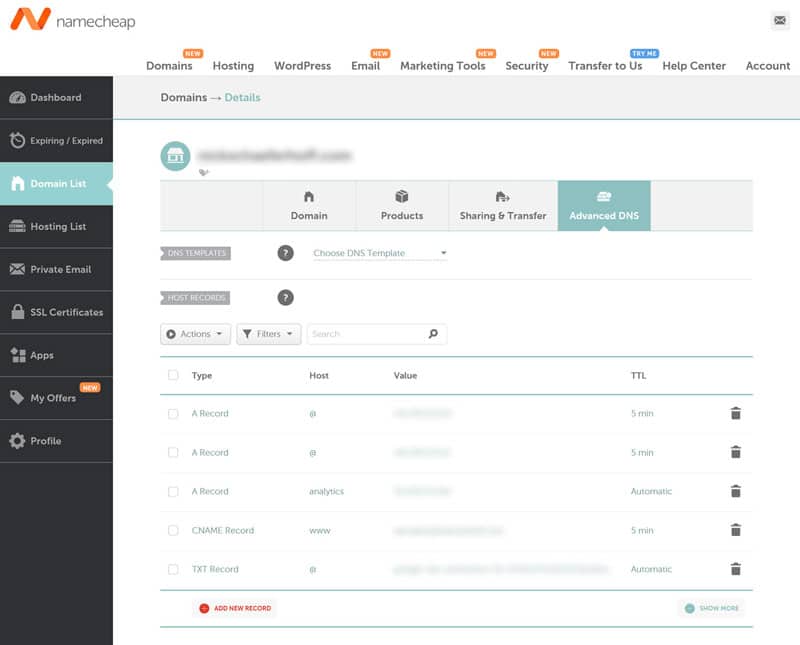Click the Add New Record button label

click(x=242, y=608)
